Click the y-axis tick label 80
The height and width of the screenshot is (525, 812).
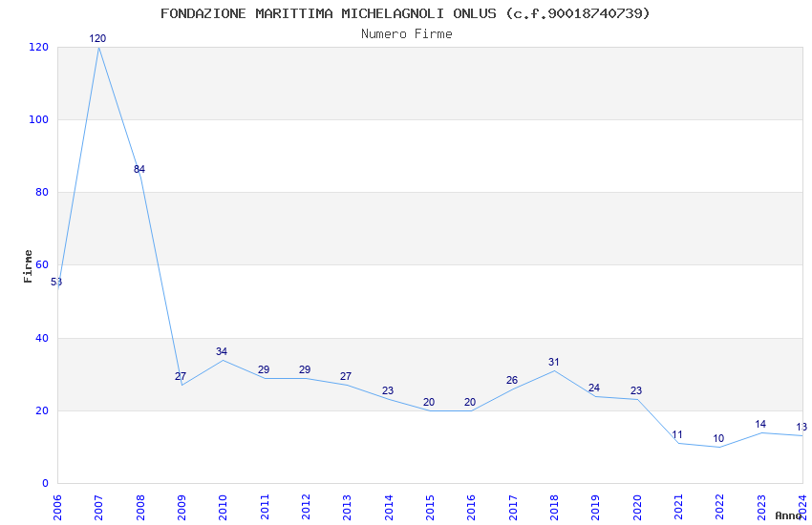42,193
